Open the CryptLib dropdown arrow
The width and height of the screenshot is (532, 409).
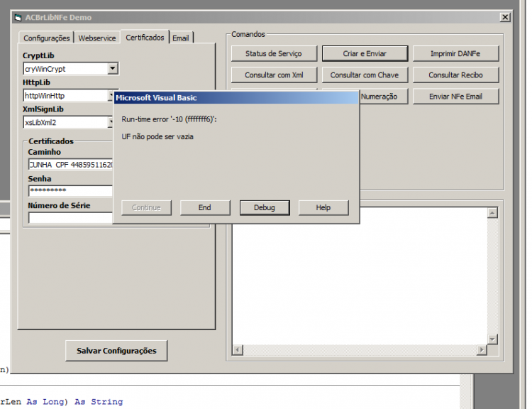click(113, 69)
